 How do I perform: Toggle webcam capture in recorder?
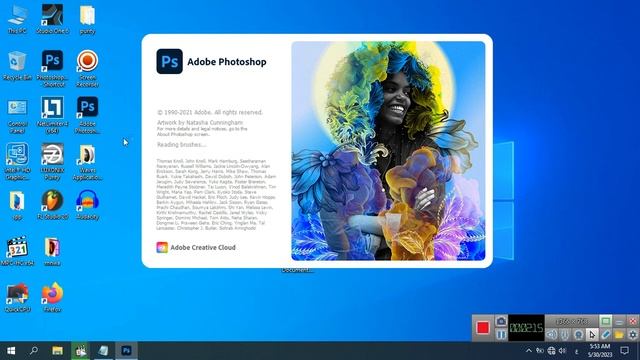tap(579, 334)
